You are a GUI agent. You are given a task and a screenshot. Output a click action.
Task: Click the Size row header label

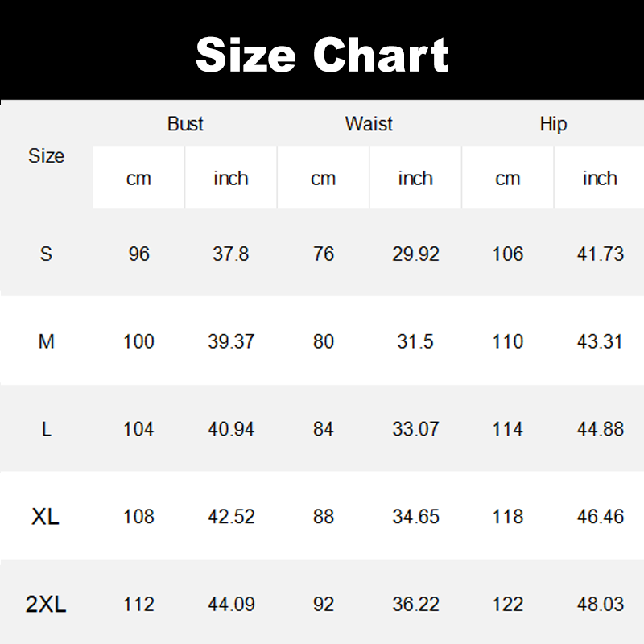(x=46, y=156)
